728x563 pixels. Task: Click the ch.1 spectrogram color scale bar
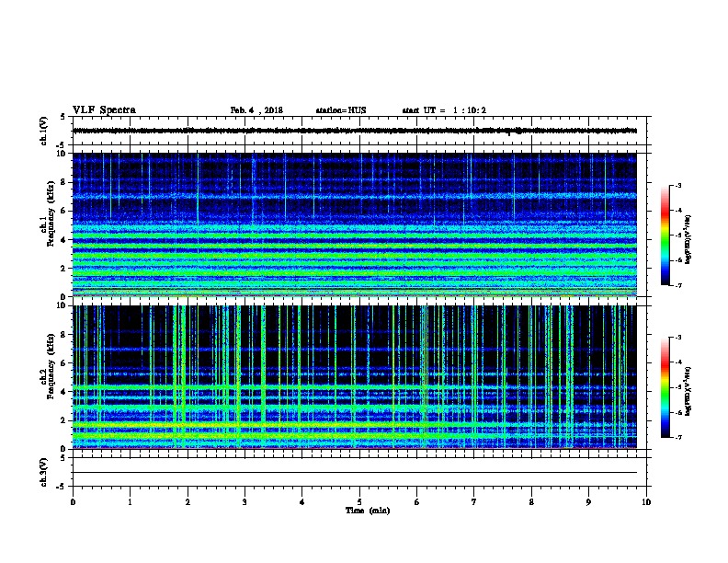coord(665,236)
